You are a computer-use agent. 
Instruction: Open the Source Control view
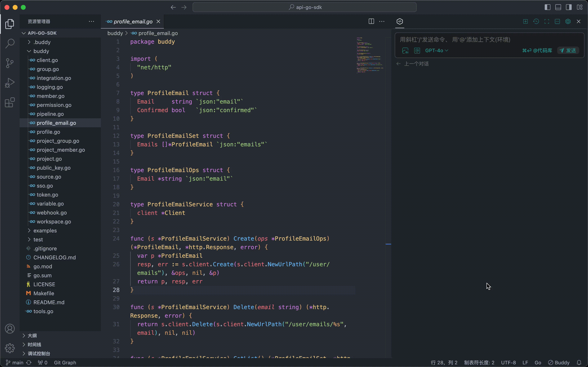[x=10, y=63]
